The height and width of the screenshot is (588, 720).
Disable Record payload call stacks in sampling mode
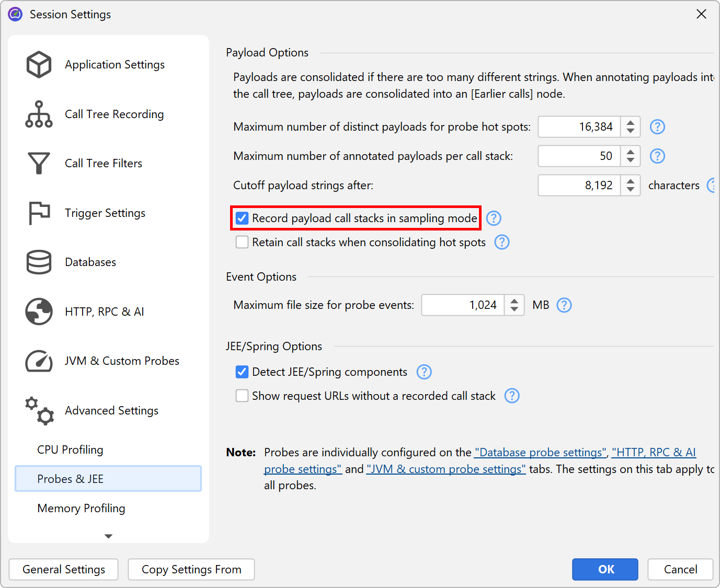pos(242,218)
